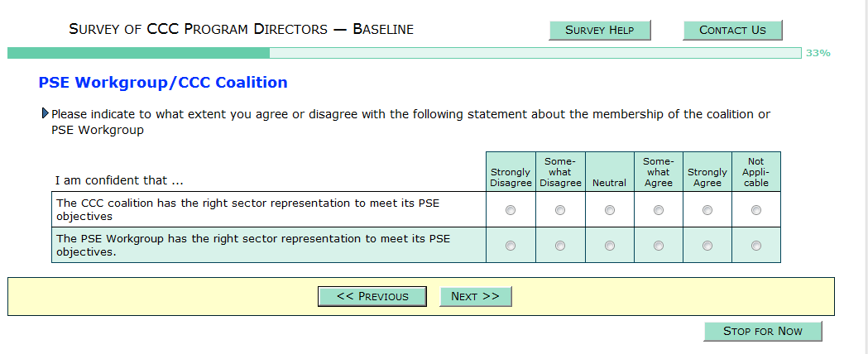Screen dimensions: 868x354
Task: Mark Strongly Agree for CCC coalition statement
Action: point(707,210)
